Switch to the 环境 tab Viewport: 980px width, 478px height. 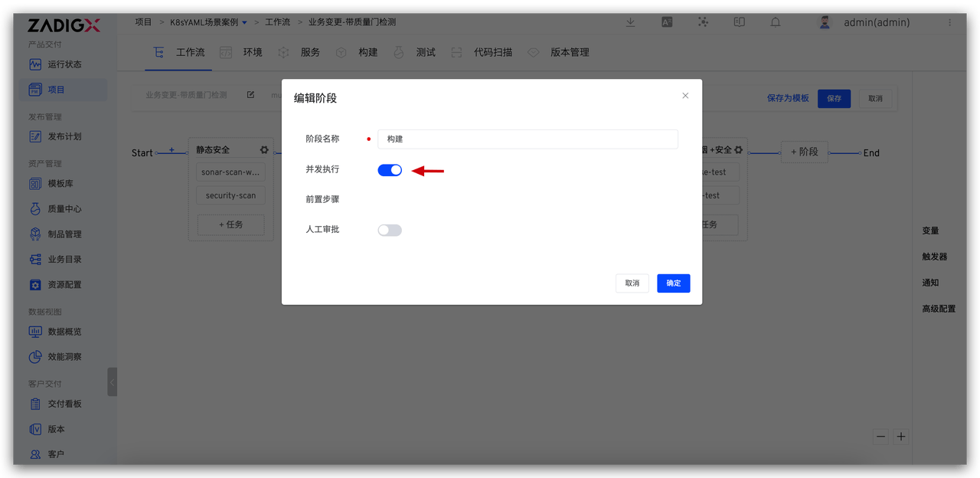click(252, 52)
